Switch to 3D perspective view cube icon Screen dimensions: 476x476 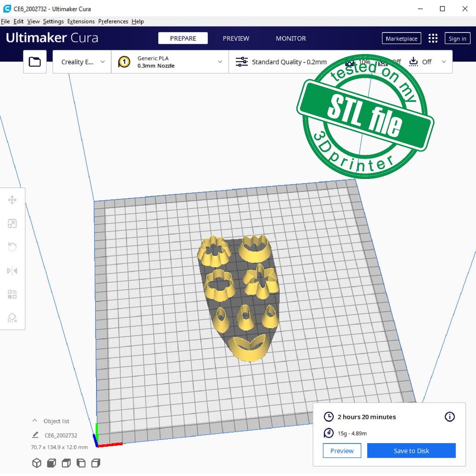coord(36,463)
